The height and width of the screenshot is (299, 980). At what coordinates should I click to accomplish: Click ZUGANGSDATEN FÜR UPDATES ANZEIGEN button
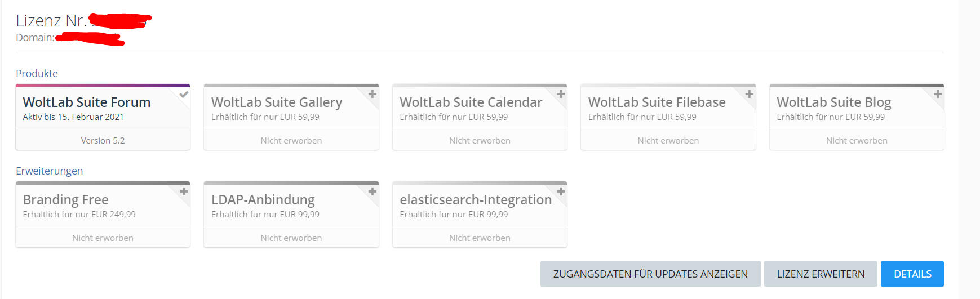click(650, 274)
